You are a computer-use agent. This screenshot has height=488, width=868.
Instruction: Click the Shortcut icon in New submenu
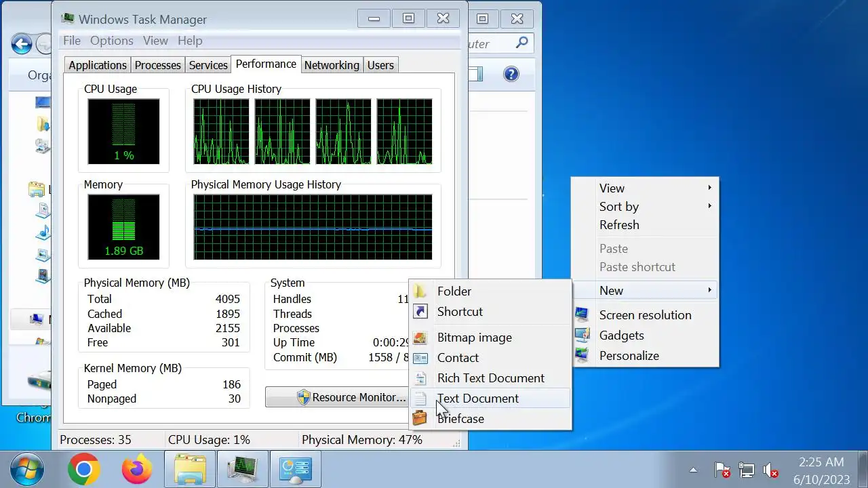[420, 311]
